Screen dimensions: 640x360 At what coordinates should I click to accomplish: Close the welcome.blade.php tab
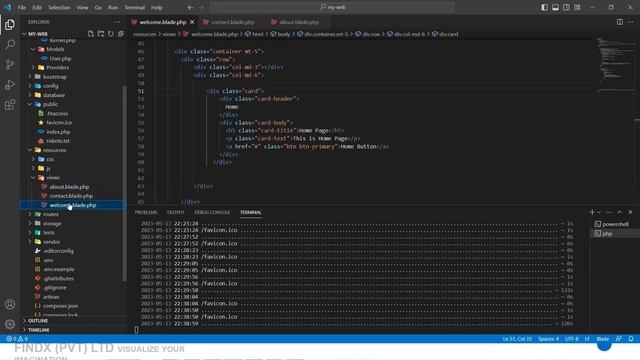(192, 22)
